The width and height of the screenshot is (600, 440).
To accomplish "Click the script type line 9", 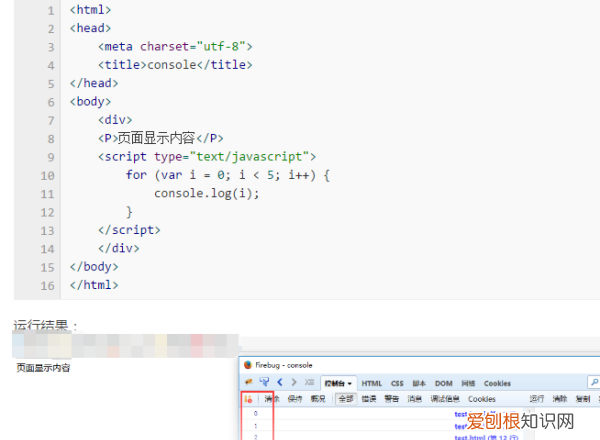I will coord(207,157).
